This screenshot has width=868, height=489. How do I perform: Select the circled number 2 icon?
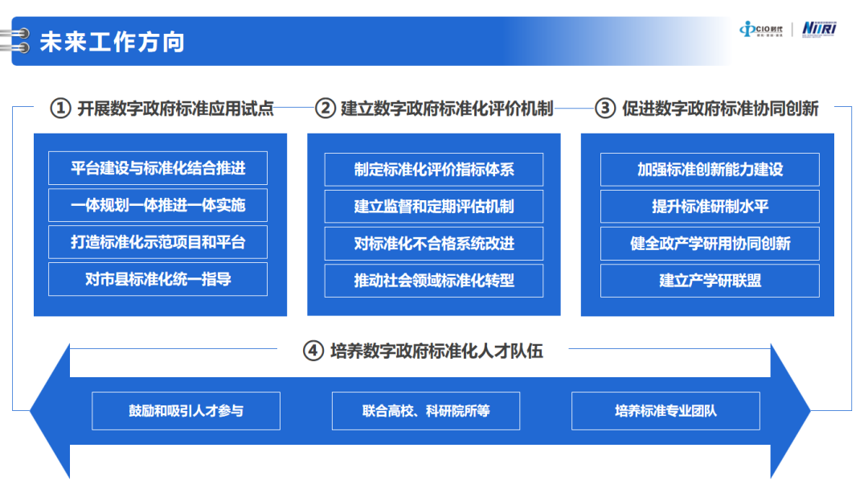[325, 109]
